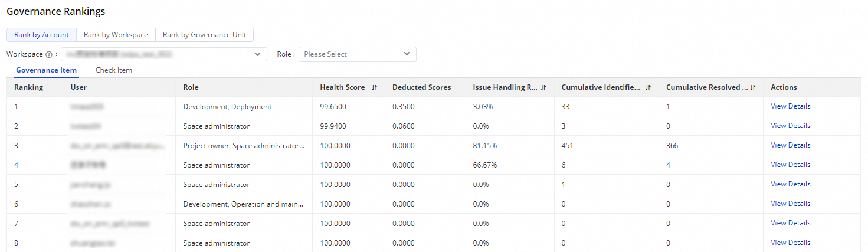Open the Role Please Select dropdown
Viewport: 868px width, 252px height.
coord(358,54)
